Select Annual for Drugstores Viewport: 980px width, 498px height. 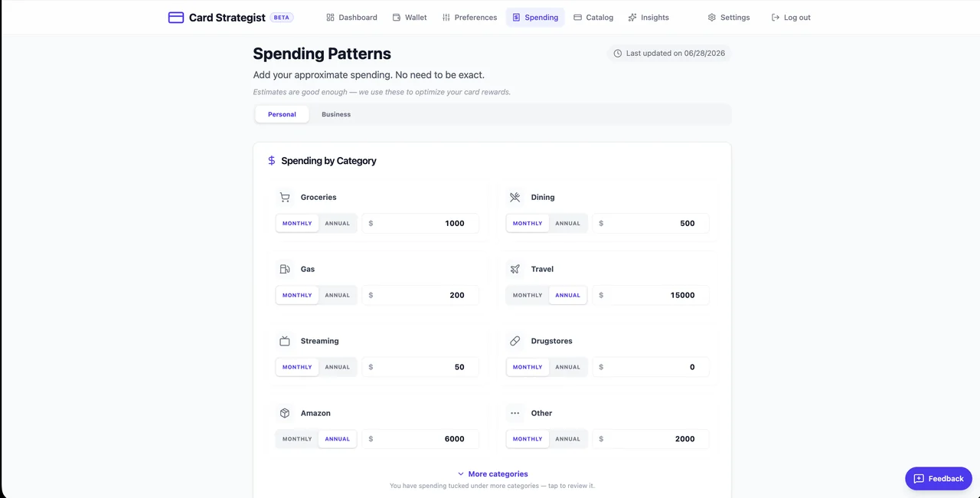(x=568, y=367)
